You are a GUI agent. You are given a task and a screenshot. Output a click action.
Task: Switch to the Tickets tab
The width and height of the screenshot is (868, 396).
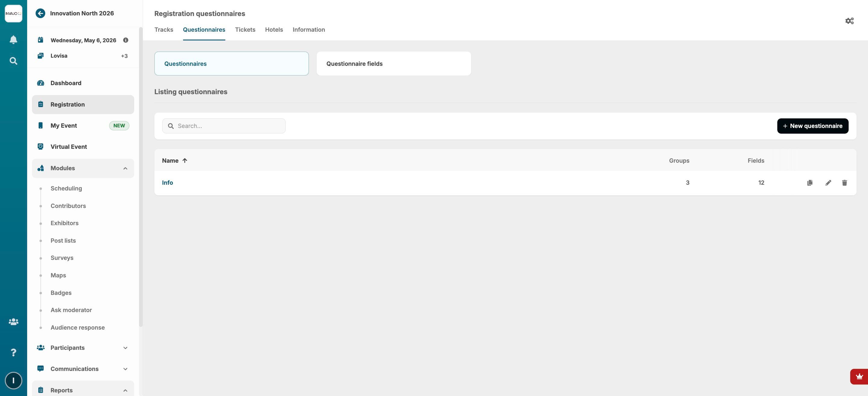click(245, 30)
